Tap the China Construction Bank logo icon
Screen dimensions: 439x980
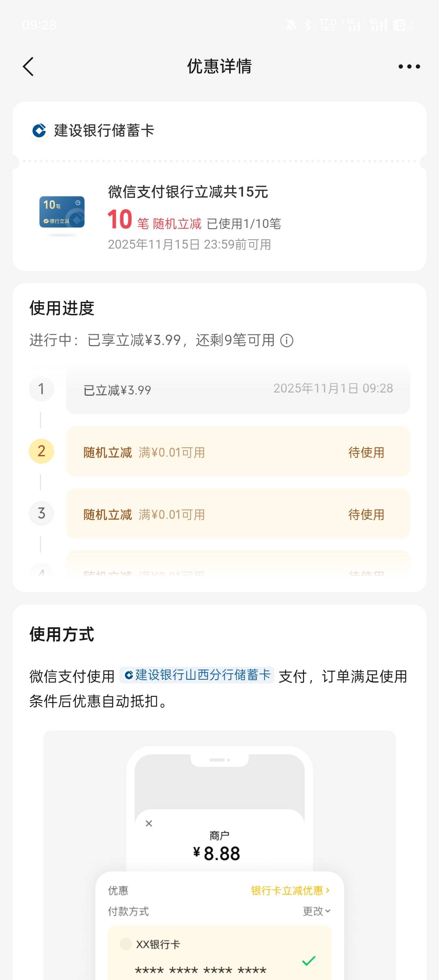tap(39, 131)
